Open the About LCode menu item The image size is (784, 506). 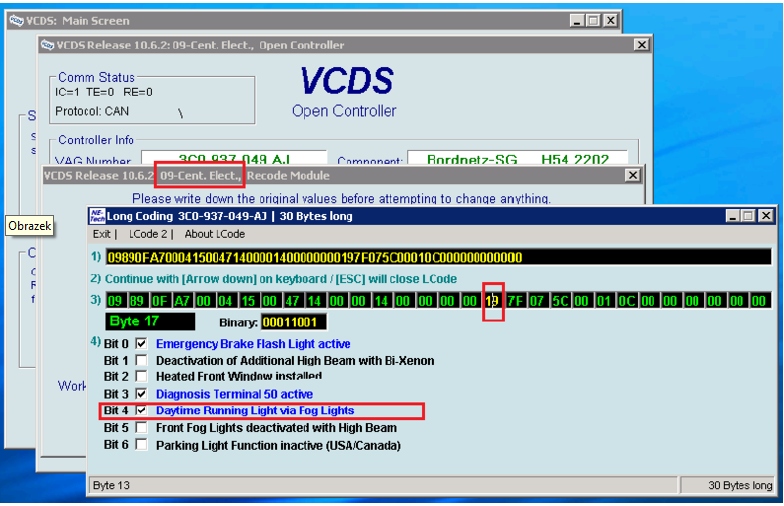214,234
